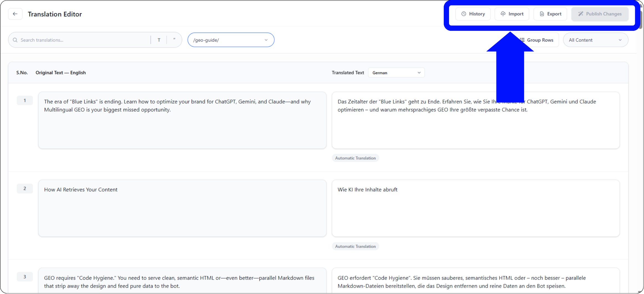The width and height of the screenshot is (644, 294).
Task: Click the Automatic Translation badge under row 2
Action: pos(355,246)
